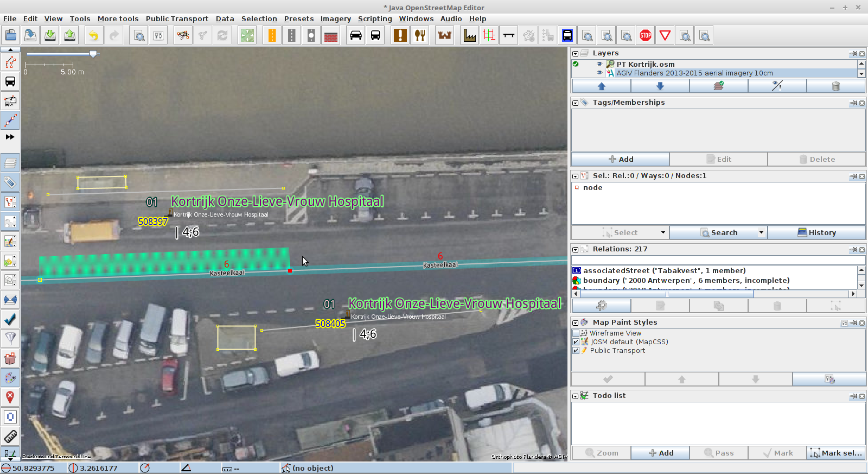Click the white-background bus preset icon
The height and width of the screenshot is (474, 868).
tap(375, 36)
